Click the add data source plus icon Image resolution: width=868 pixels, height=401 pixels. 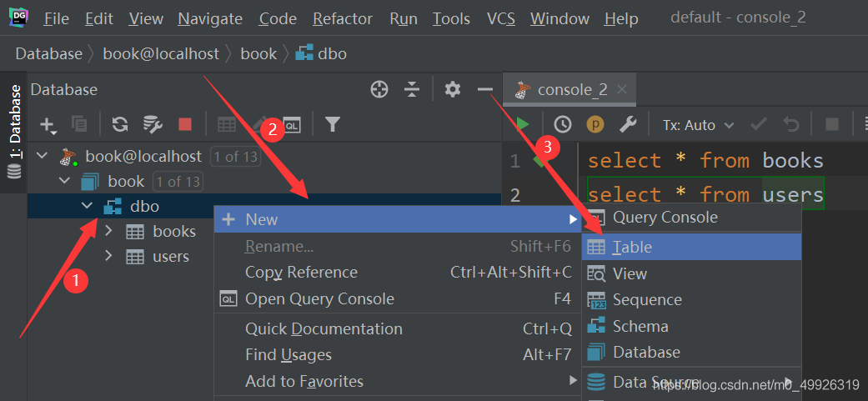coord(48,125)
